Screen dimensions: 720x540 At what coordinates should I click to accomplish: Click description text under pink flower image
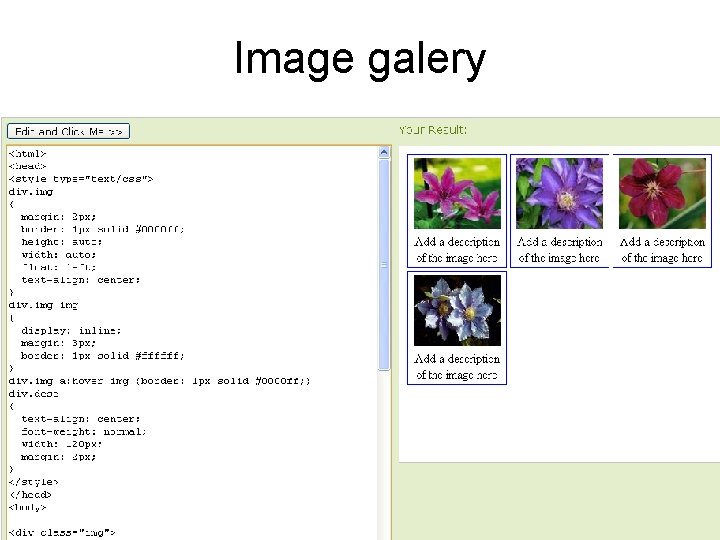(457, 250)
